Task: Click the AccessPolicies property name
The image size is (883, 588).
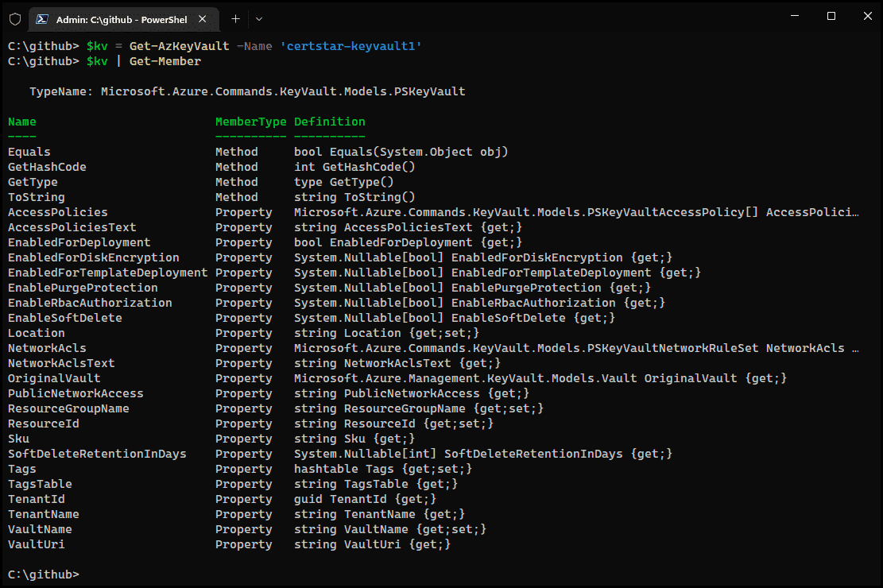Action: pos(57,212)
